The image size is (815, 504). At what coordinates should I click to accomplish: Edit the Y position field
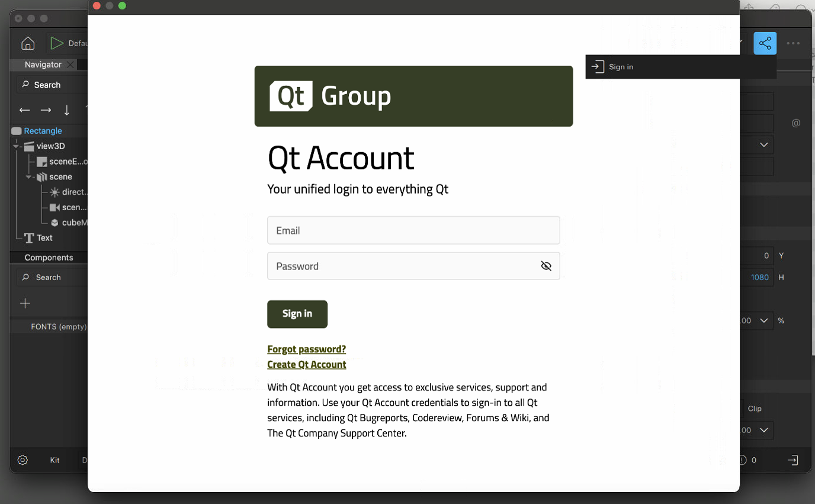tap(756, 256)
